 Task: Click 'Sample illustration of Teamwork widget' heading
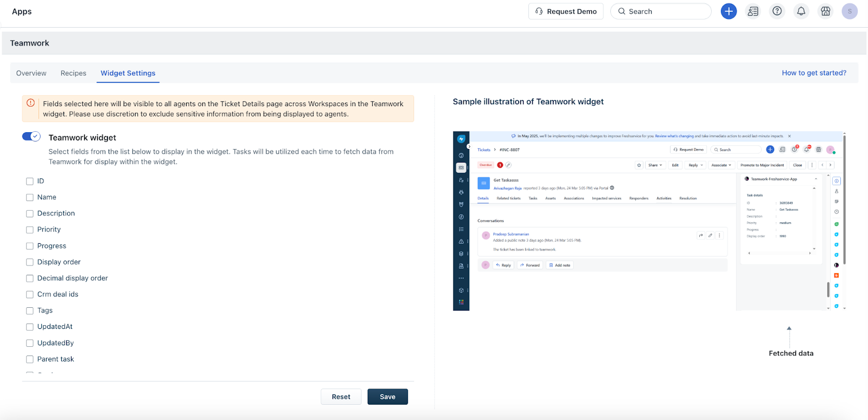point(528,102)
